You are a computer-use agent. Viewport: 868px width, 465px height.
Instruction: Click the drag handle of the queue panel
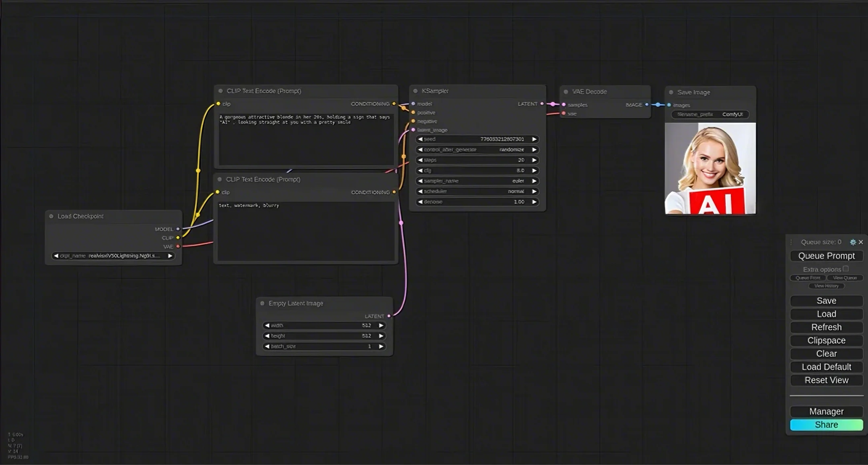[791, 242]
